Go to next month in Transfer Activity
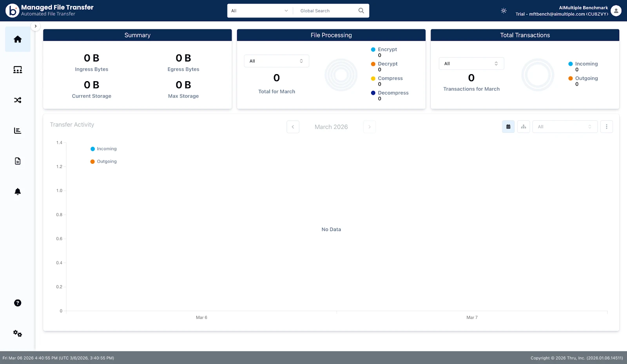Viewport: 627px width, 364px height. [x=370, y=127]
